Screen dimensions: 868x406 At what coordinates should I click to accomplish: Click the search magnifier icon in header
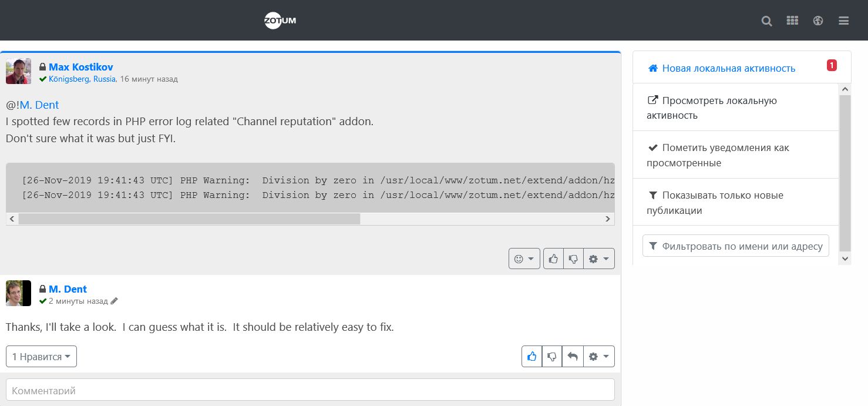(766, 21)
